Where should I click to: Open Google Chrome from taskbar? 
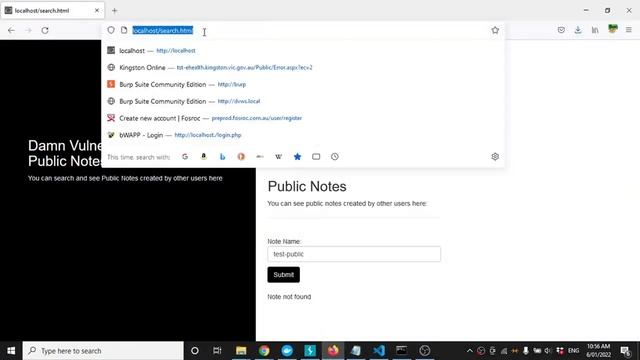(x=264, y=351)
